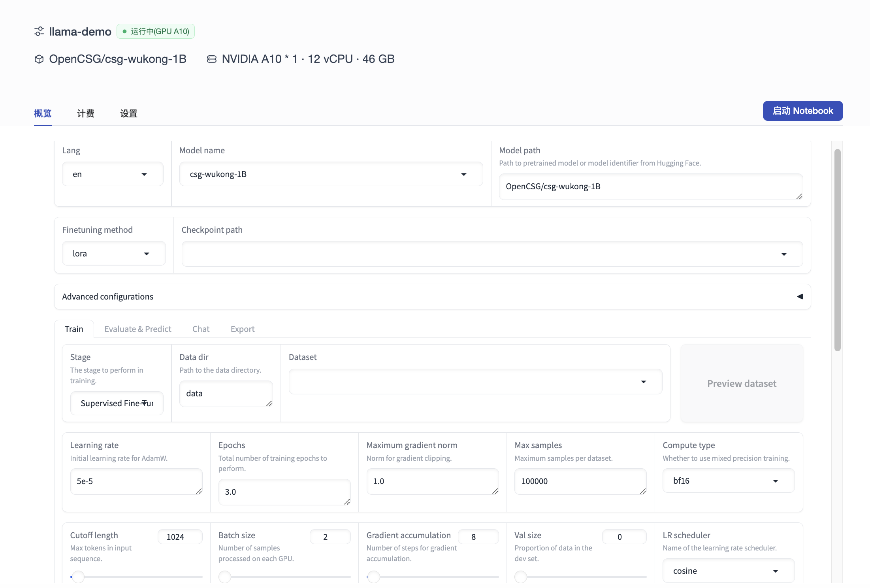This screenshot has height=588, width=870.
Task: Click the hardware icon beside NVIDIA A10
Action: pos(212,59)
